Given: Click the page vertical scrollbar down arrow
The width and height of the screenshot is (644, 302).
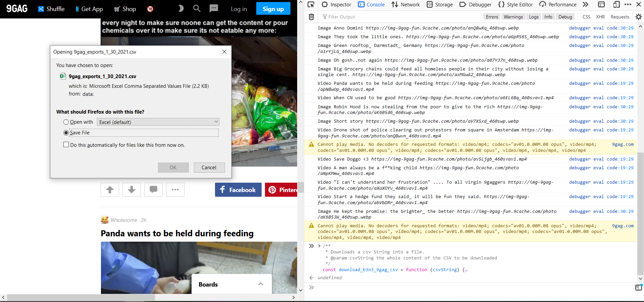Looking at the screenshot, I should 301,290.
